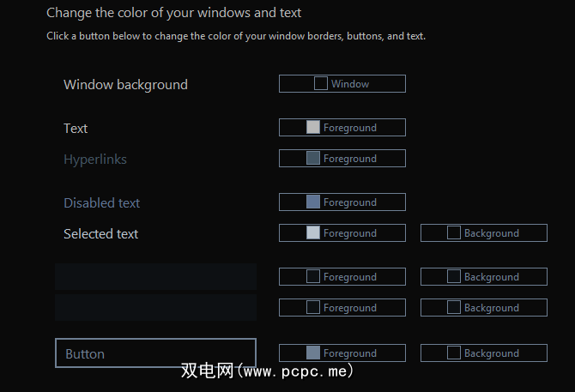This screenshot has width=575, height=392.
Task: Click Background swatch directly above Button row
Action: [x=483, y=308]
